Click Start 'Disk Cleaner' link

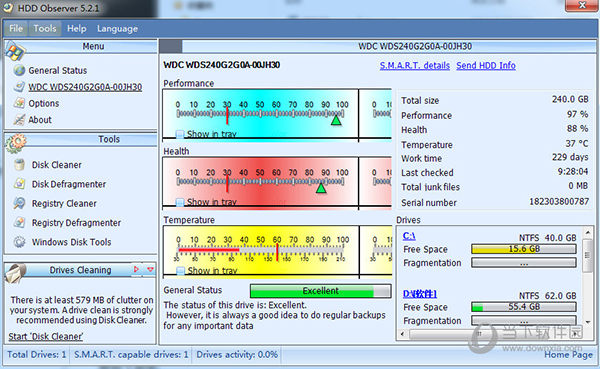click(x=46, y=336)
